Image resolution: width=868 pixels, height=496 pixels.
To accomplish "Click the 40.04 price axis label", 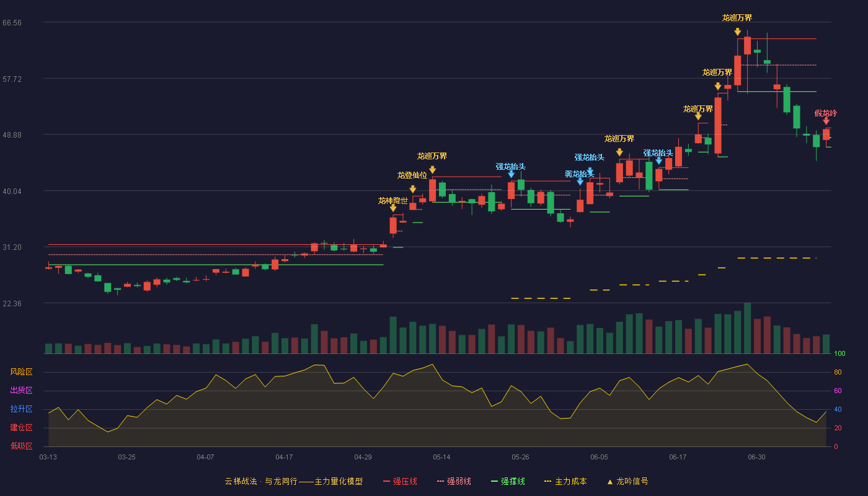I will tap(12, 191).
